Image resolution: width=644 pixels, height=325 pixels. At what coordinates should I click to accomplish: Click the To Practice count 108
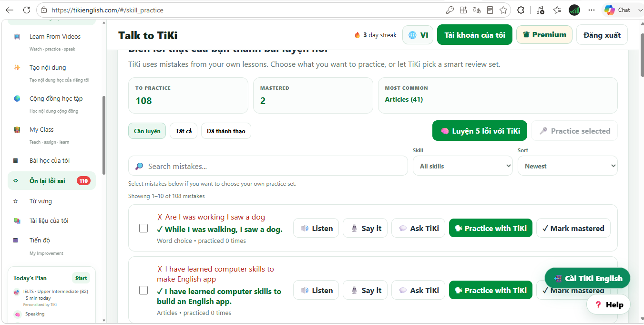tap(143, 101)
